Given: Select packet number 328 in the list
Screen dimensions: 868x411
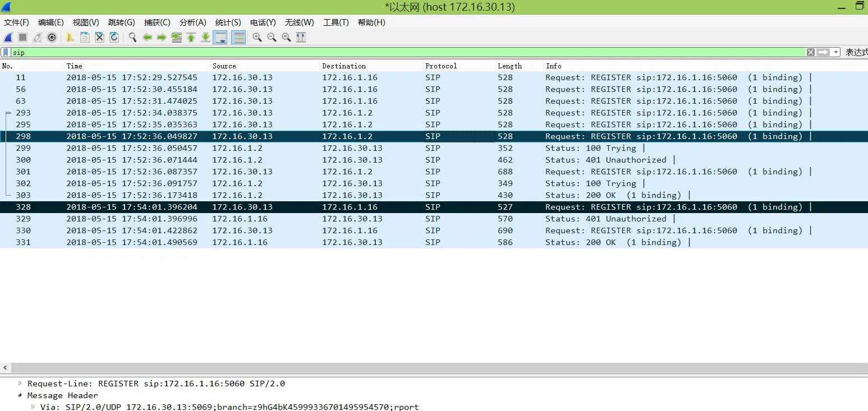Looking at the screenshot, I should click(224, 207).
